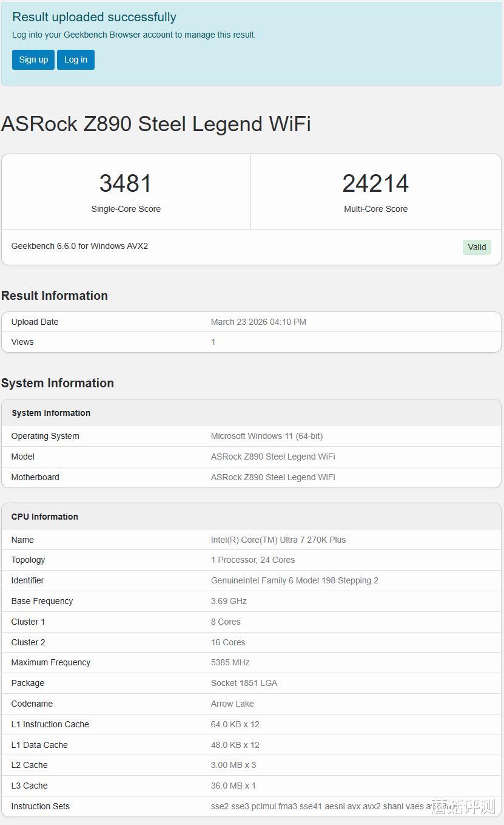504x825 pixels.
Task: Click the green Valid badge
Action: (477, 247)
